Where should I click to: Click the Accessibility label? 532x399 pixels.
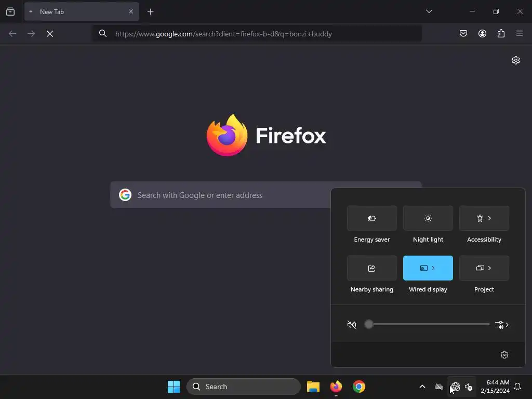[x=484, y=240]
